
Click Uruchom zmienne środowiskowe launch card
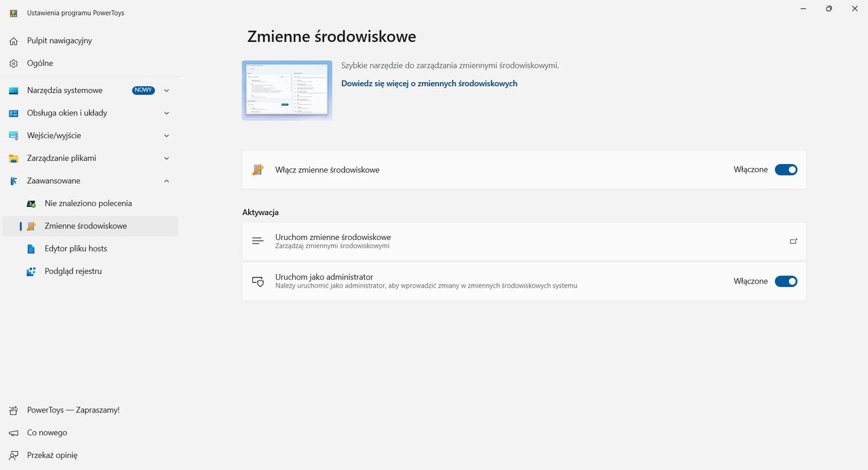(524, 241)
